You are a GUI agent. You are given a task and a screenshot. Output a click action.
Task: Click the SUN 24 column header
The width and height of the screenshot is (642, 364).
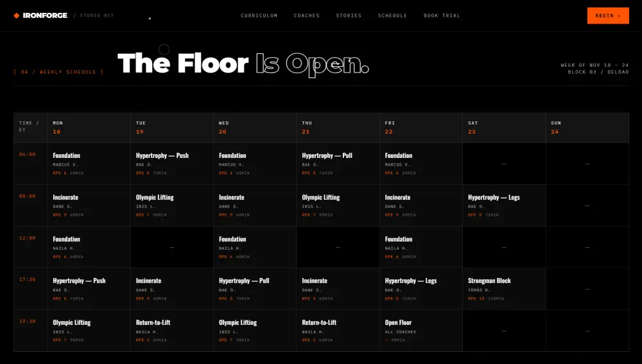pos(587,127)
